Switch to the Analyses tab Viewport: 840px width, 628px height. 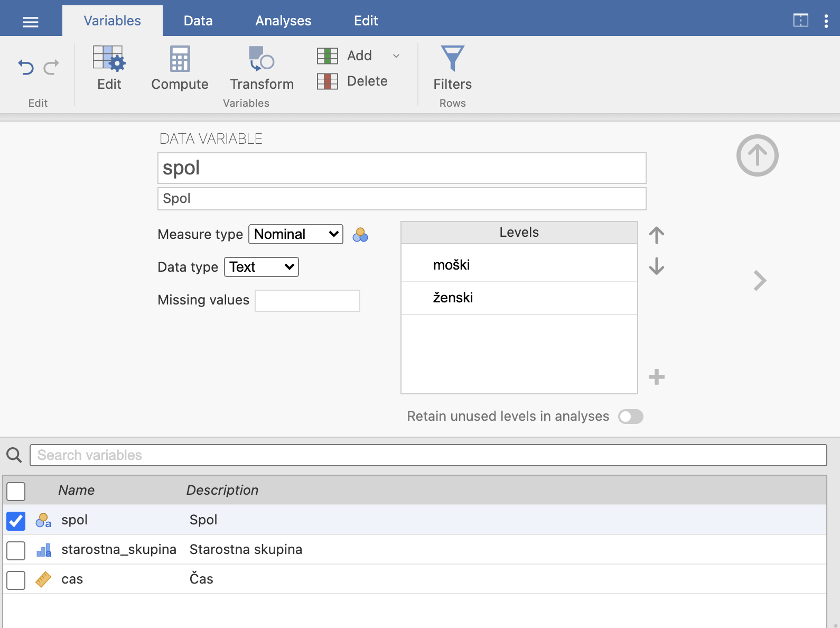pos(284,21)
